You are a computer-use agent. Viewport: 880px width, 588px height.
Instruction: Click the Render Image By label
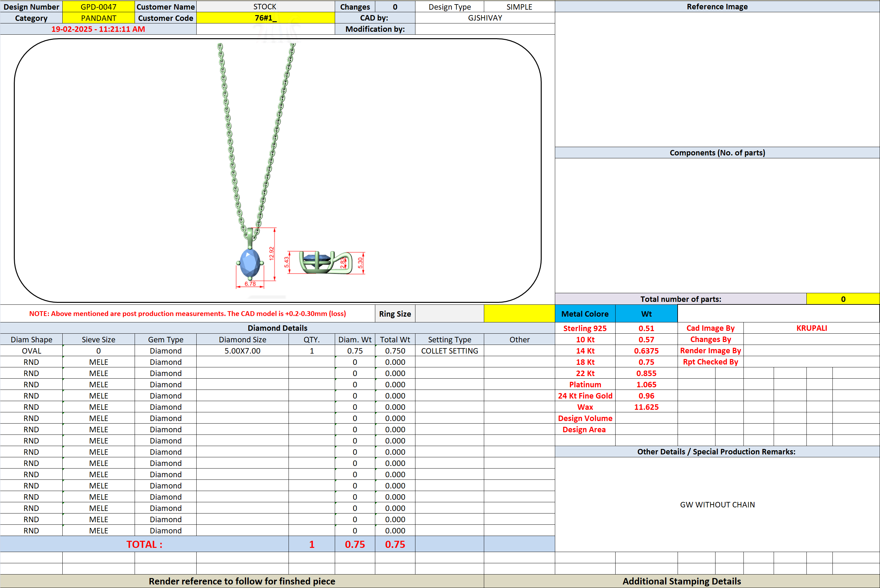click(x=710, y=351)
